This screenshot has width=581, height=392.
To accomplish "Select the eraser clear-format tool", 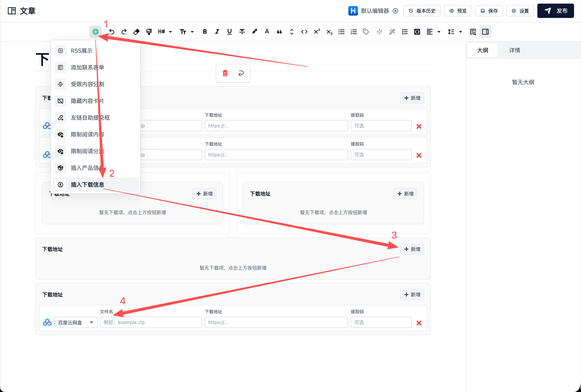I will click(x=136, y=32).
